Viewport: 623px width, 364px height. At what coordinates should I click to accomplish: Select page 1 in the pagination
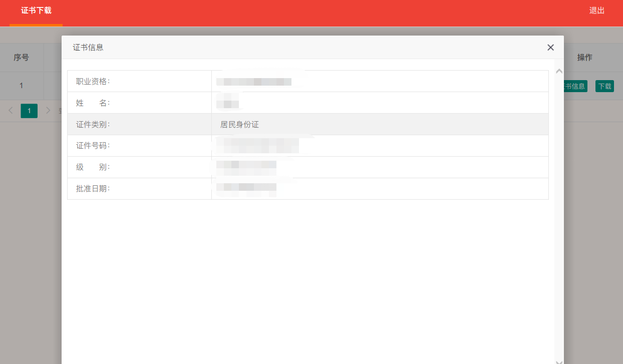[29, 111]
